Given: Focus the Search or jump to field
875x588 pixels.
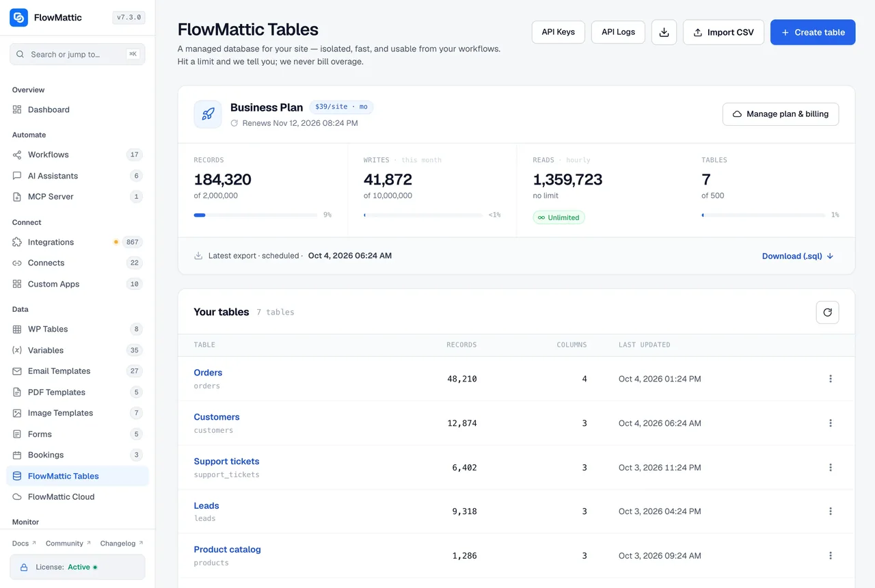Looking at the screenshot, I should coord(77,54).
